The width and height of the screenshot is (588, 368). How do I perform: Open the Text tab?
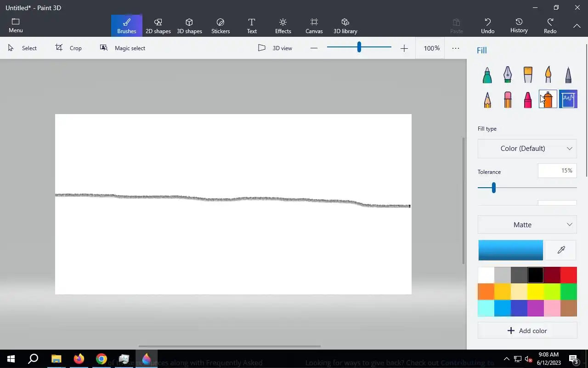click(x=252, y=26)
